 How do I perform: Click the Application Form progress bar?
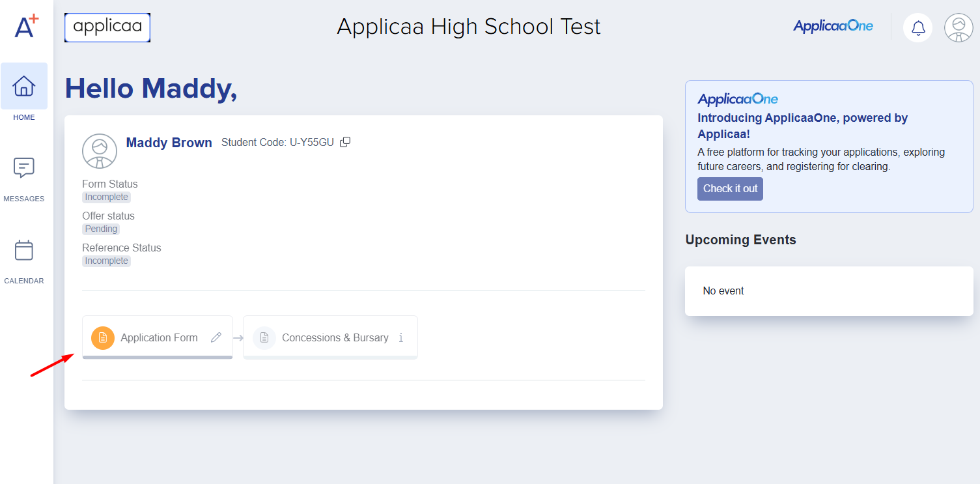158,357
